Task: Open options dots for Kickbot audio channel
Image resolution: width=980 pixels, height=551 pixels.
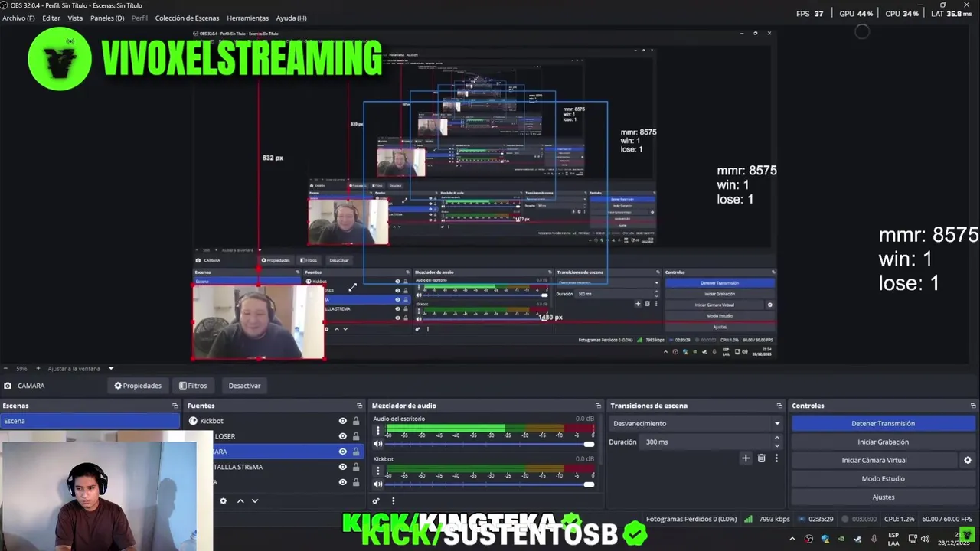Action: point(377,471)
